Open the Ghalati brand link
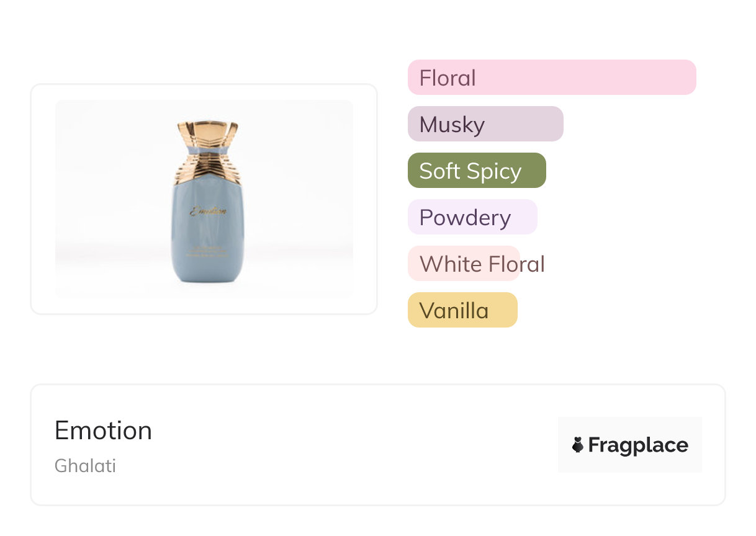This screenshot has width=756, height=536. coord(85,465)
